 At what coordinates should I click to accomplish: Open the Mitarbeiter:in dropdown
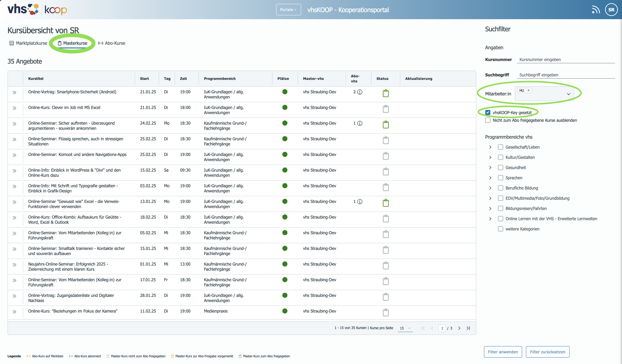tap(568, 94)
